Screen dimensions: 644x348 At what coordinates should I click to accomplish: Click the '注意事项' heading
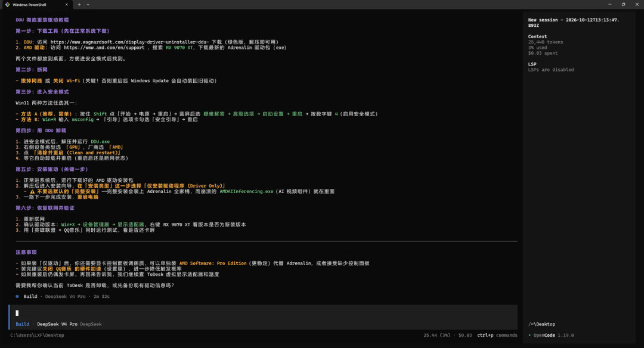(x=26, y=253)
